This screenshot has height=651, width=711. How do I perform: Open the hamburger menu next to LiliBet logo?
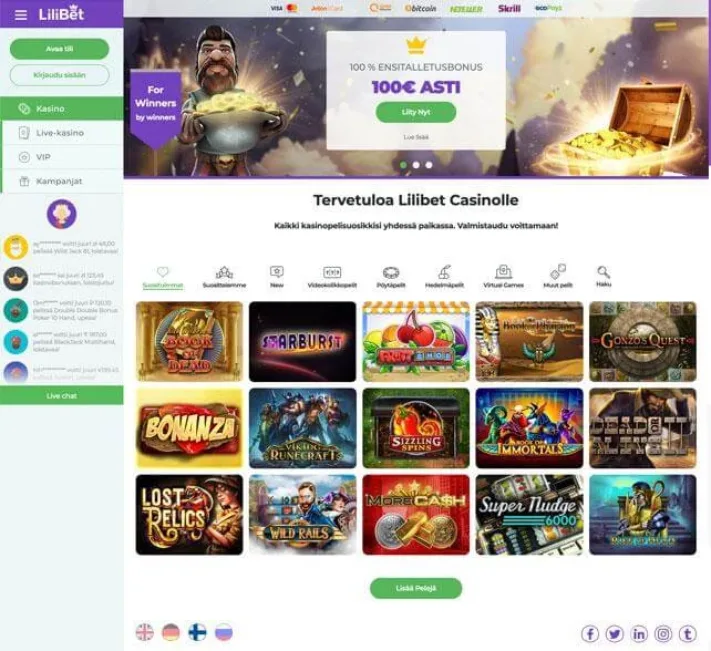pyautogui.click(x=21, y=15)
